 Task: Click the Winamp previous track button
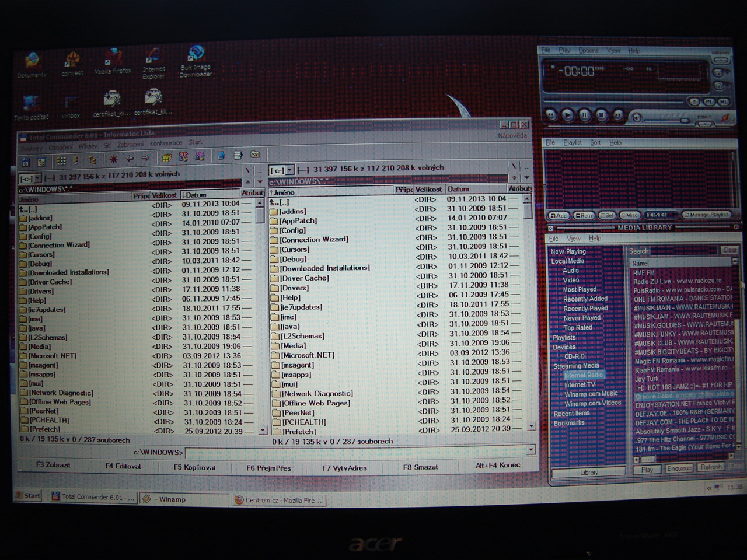pos(551,115)
